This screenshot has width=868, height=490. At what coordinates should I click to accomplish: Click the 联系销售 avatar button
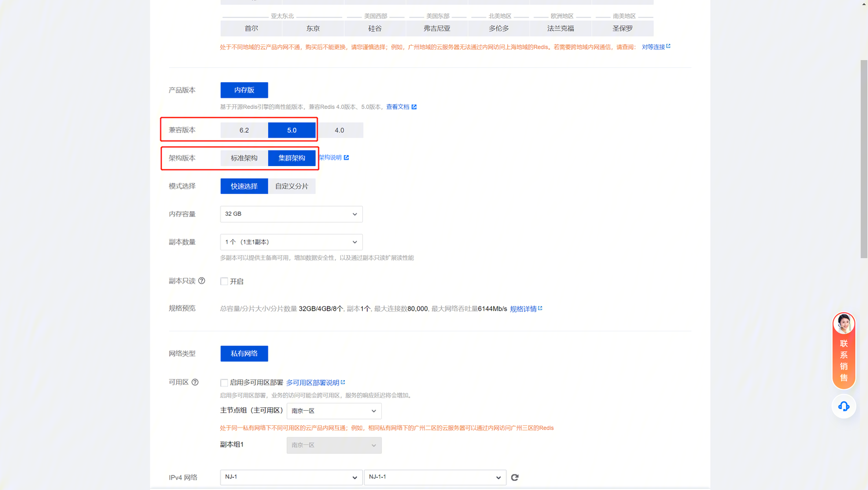[x=844, y=350]
